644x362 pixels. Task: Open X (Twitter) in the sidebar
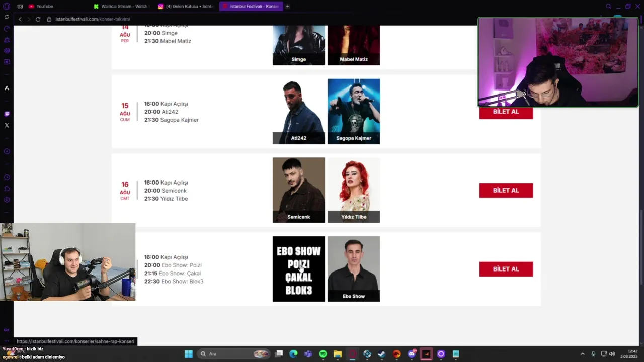7,125
